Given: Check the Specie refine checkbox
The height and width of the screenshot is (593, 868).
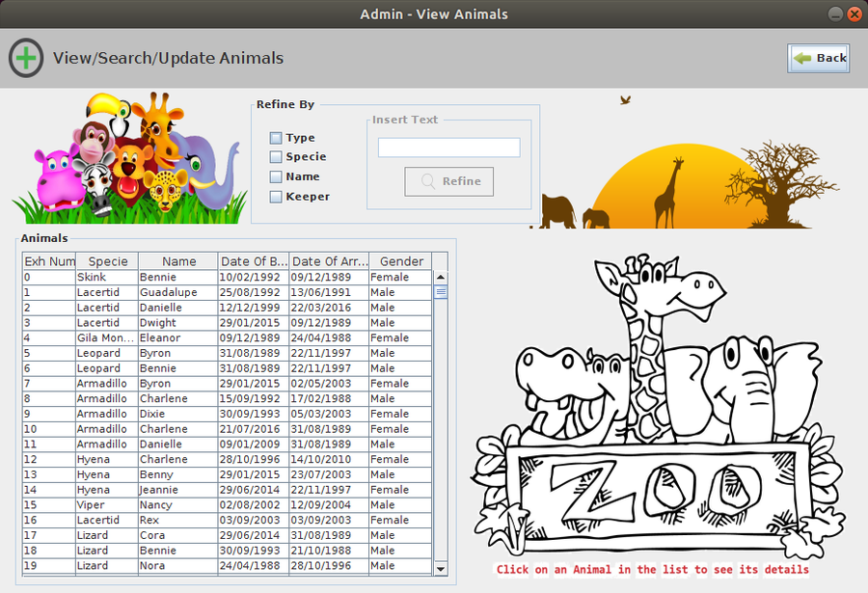Looking at the screenshot, I should click(274, 156).
